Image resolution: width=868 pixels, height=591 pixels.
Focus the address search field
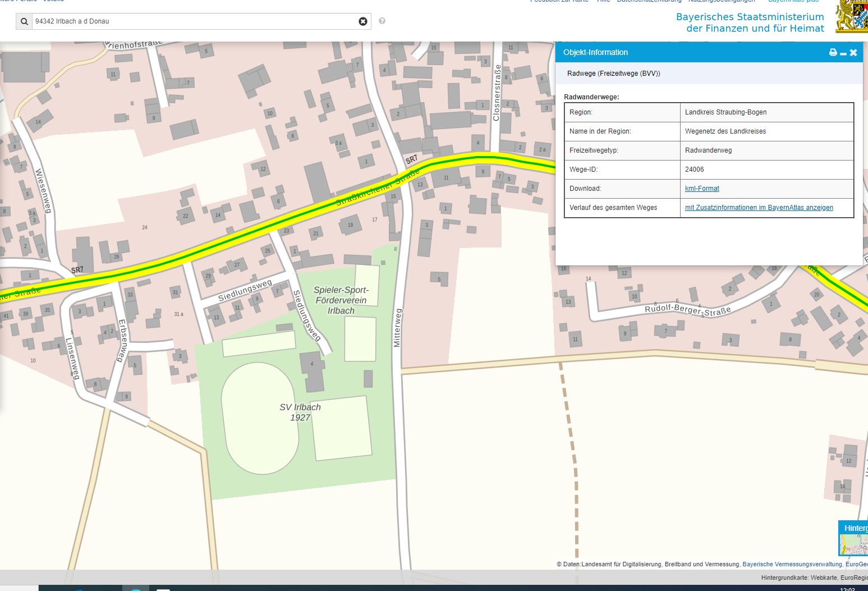[194, 21]
